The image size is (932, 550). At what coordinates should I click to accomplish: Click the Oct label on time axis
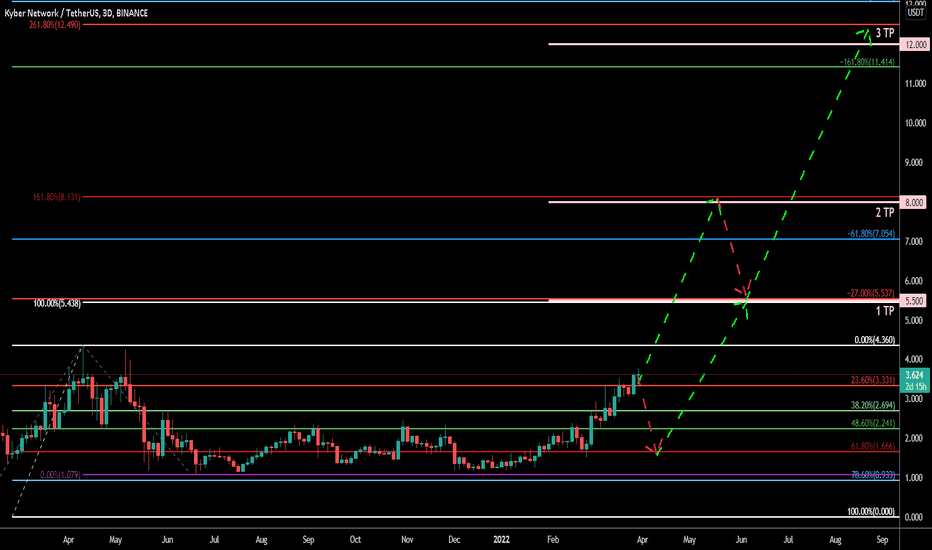[x=355, y=540]
